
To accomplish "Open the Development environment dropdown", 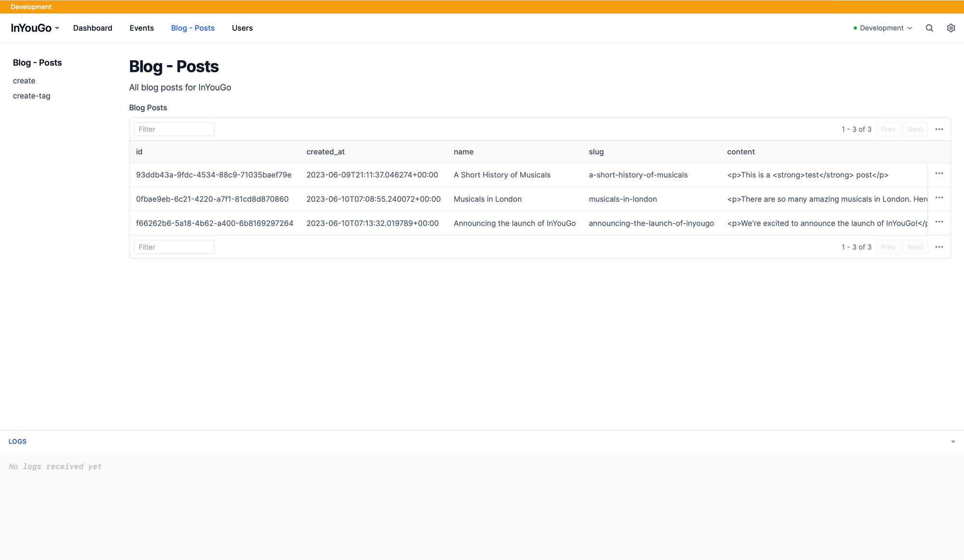I will coord(883,28).
